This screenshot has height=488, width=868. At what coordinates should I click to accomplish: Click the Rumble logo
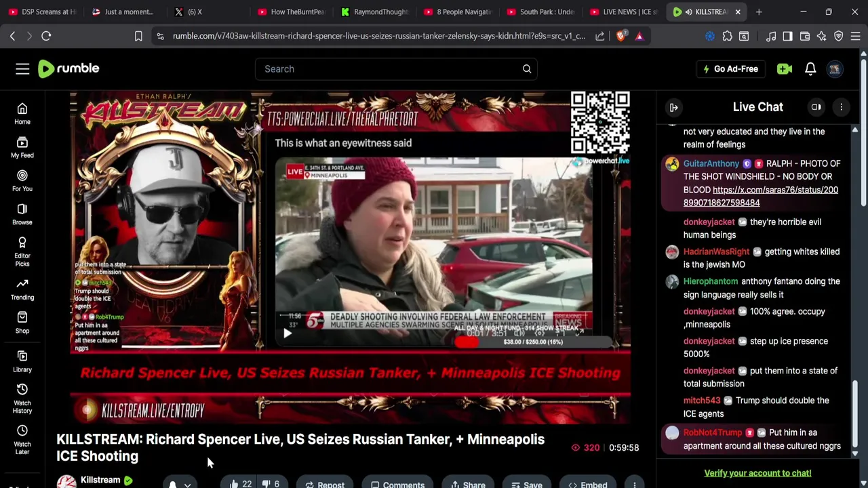[x=68, y=68]
